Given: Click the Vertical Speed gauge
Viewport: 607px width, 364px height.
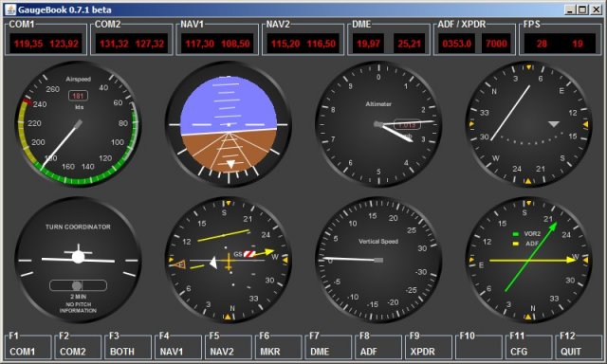Looking at the screenshot, I should (x=378, y=261).
